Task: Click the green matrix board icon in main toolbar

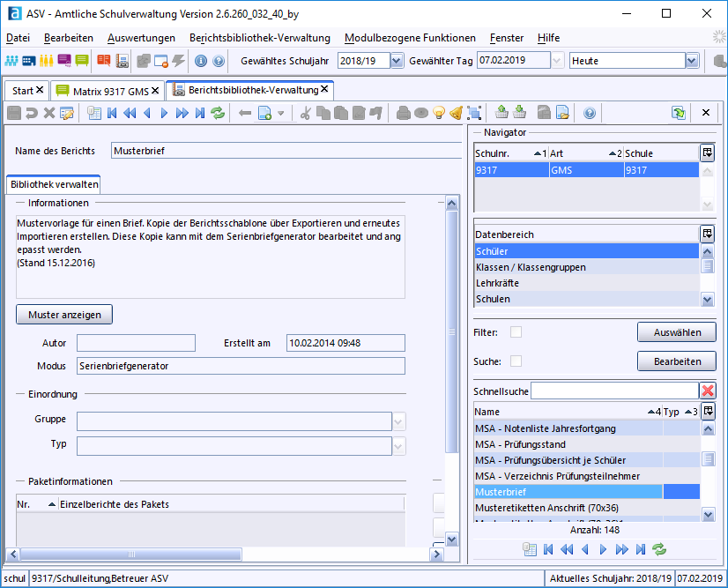Action: (x=82, y=61)
